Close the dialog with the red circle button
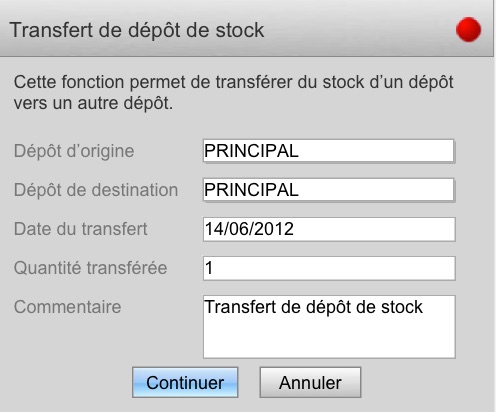 pyautogui.click(x=468, y=30)
